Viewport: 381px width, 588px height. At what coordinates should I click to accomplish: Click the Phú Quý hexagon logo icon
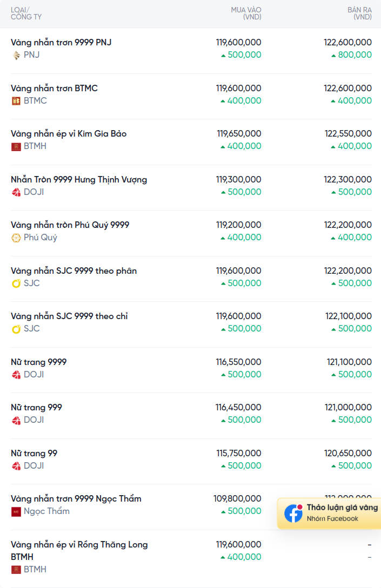16,238
